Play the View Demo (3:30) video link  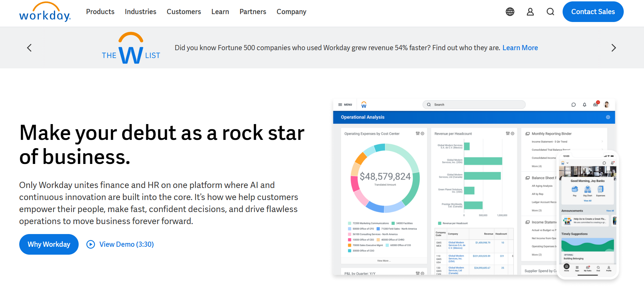point(120,244)
